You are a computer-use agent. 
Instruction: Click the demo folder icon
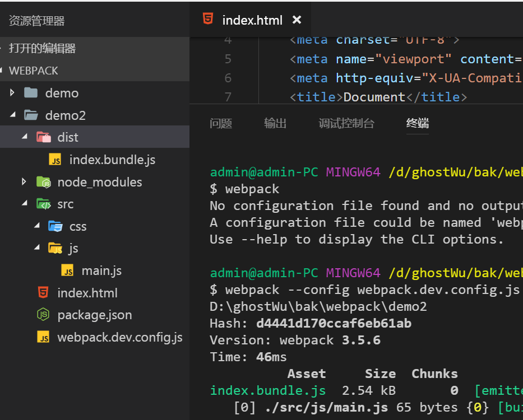click(31, 93)
